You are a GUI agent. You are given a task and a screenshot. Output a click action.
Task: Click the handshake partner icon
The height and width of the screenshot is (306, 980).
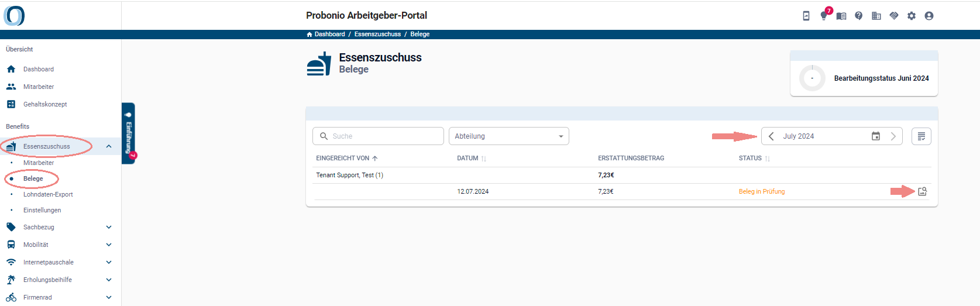coord(894,16)
